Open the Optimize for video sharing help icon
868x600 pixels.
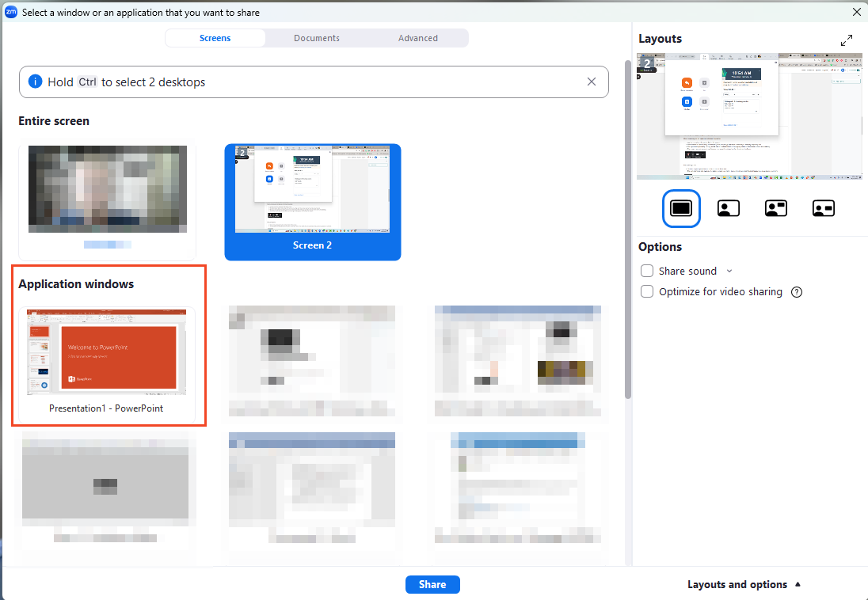tap(797, 292)
